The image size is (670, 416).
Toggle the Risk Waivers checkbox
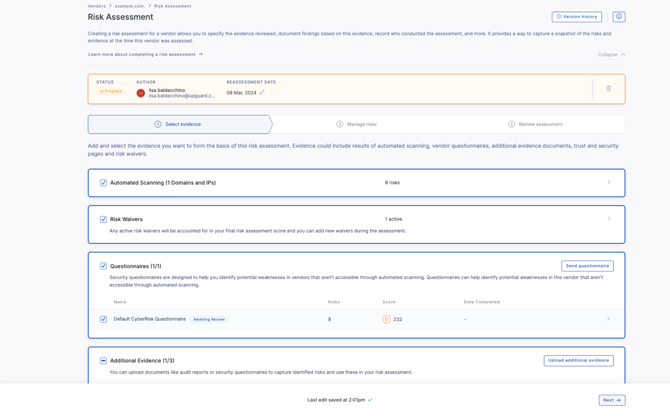(103, 219)
